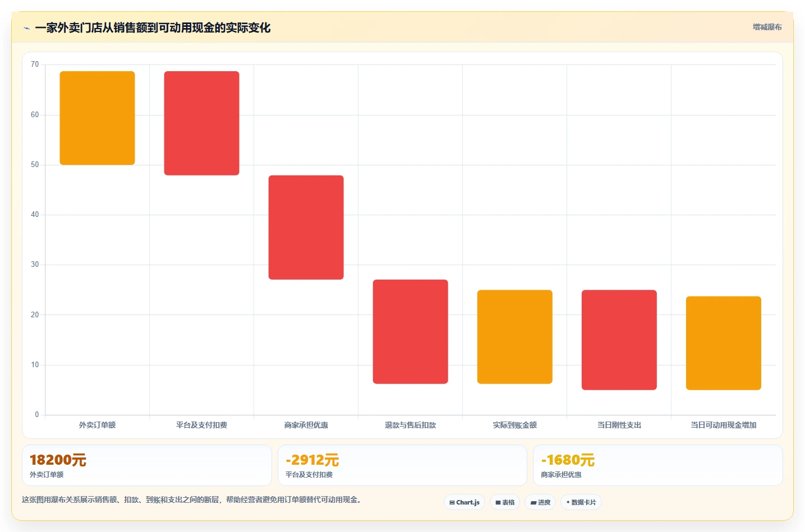Click the lightning icon beside the chart title
Screen dimensions: 805x532
tap(26, 28)
